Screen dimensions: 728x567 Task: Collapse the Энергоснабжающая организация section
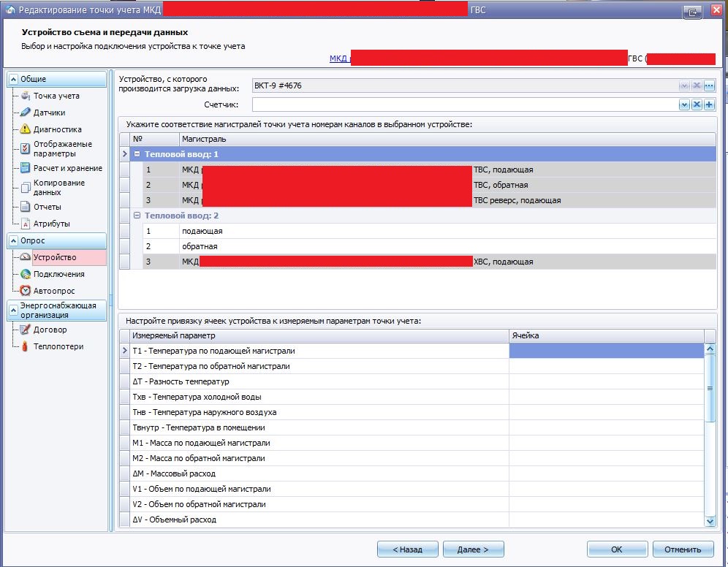coord(13,310)
